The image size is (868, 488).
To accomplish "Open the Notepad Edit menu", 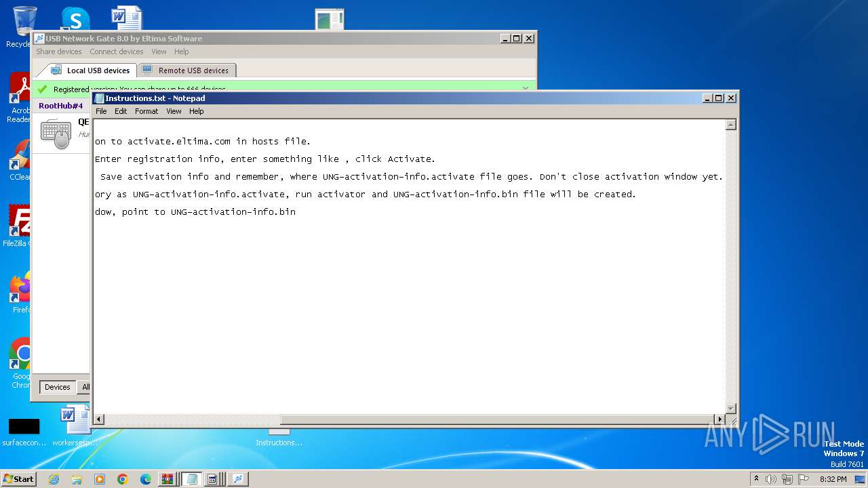I will (121, 111).
